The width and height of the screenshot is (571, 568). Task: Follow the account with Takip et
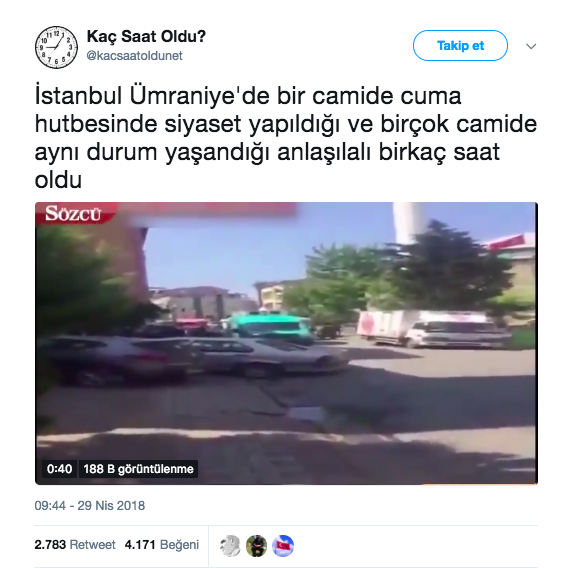460,46
